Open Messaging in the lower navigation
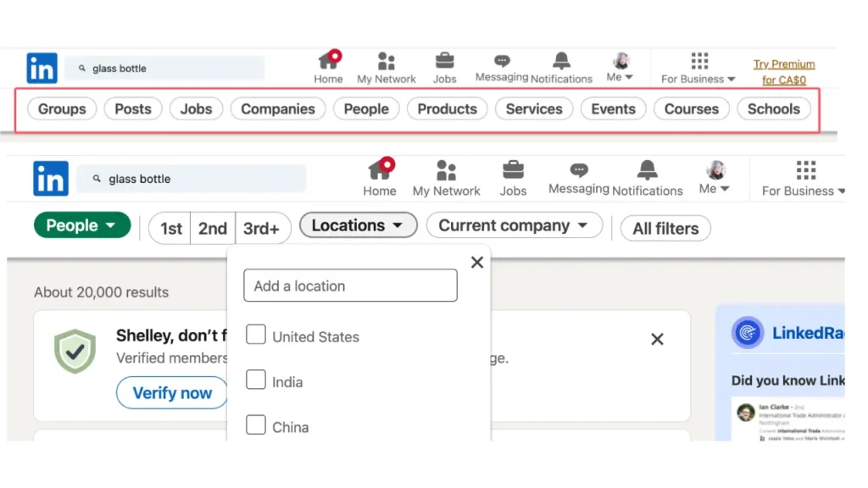868x488 pixels. tap(578, 178)
